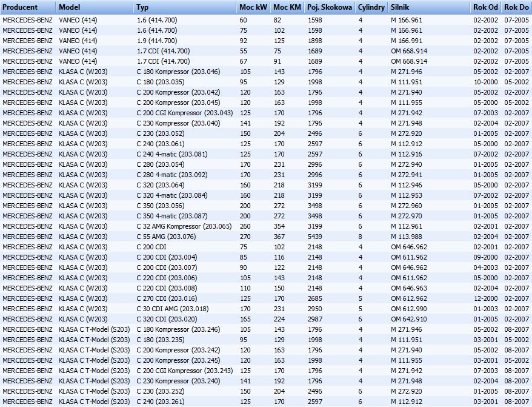This screenshot has width=532, height=407.
Task: Click the Silnik column header
Action: 429,7
